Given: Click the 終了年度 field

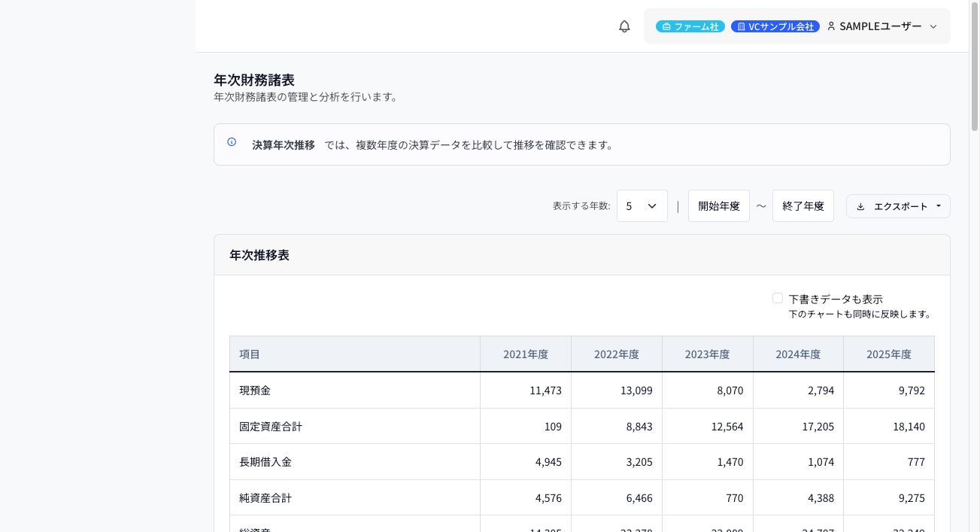Looking at the screenshot, I should click(803, 205).
